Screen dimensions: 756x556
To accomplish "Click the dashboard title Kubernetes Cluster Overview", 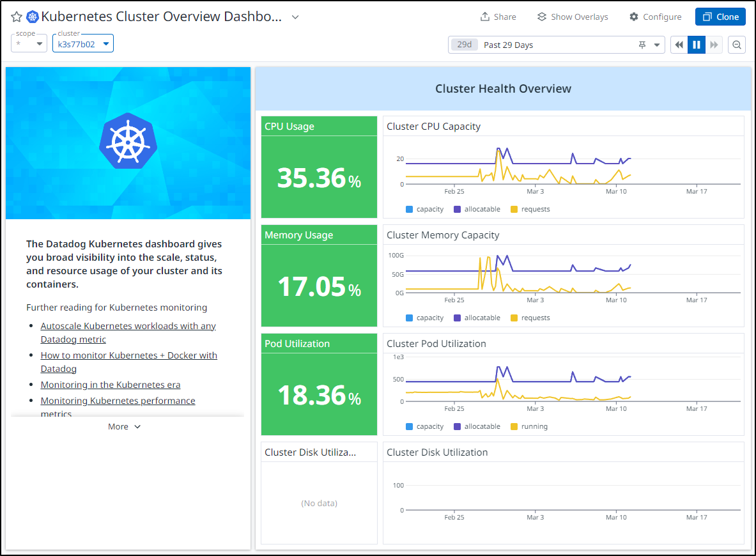I will 162,17.
